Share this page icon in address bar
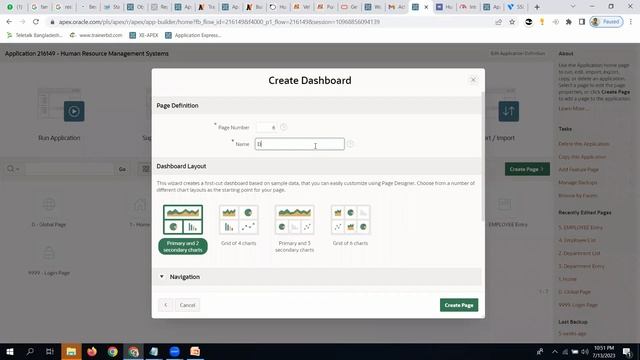Viewport: 640px width, 360px height. tap(498, 22)
